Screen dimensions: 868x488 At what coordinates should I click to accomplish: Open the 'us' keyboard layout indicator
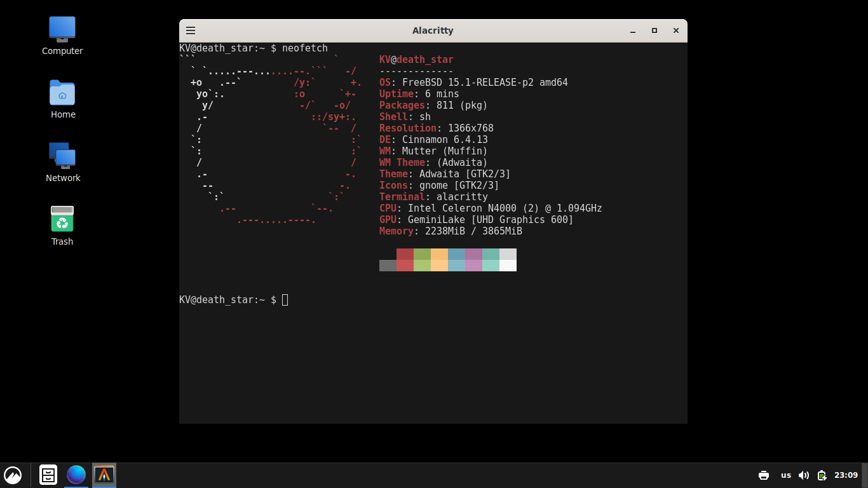[786, 475]
